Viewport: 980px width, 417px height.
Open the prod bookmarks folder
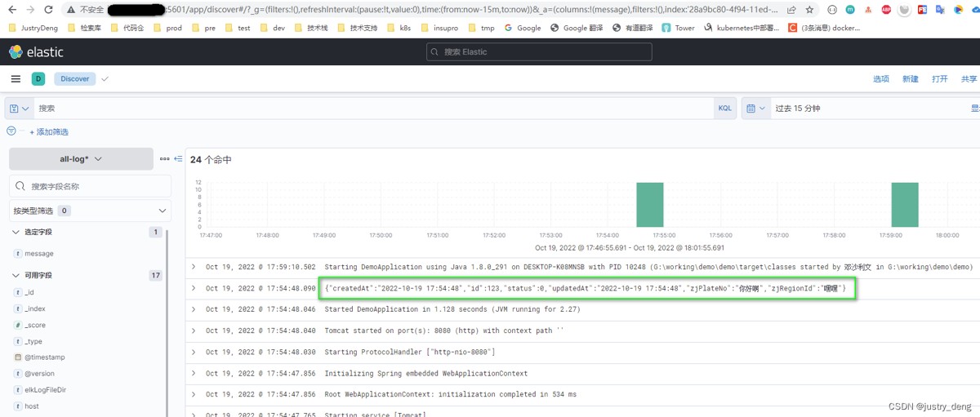pos(167,28)
